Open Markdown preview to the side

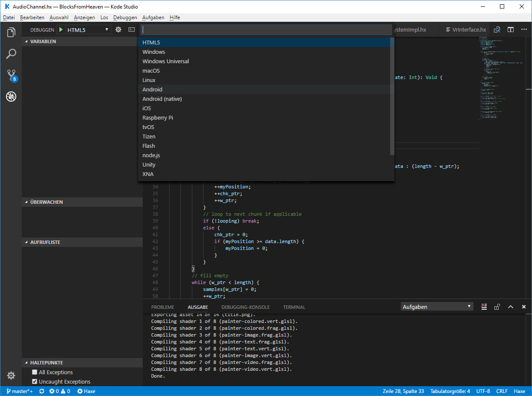coord(497,29)
